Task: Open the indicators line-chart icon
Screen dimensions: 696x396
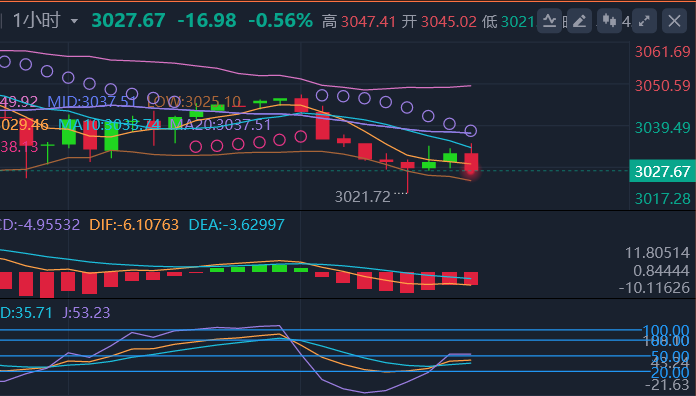Action: pyautogui.click(x=550, y=21)
